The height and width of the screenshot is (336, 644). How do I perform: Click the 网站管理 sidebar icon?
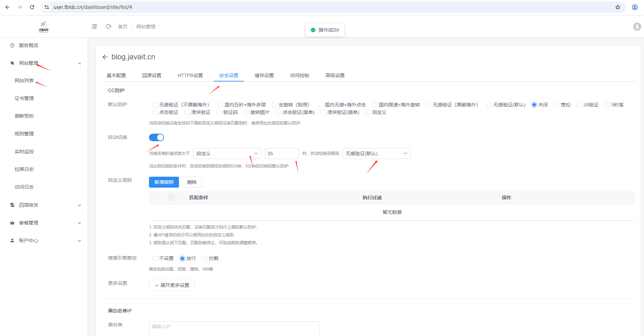tap(12, 63)
